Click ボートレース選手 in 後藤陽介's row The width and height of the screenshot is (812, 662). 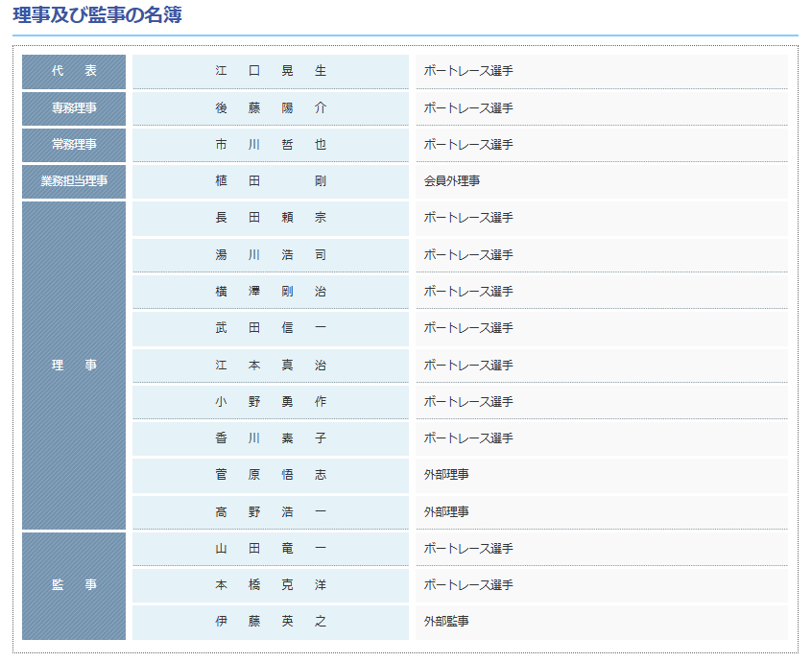[468, 108]
